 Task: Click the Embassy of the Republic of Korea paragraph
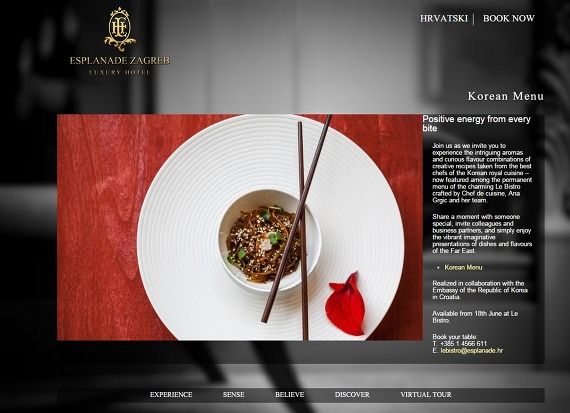(x=480, y=290)
